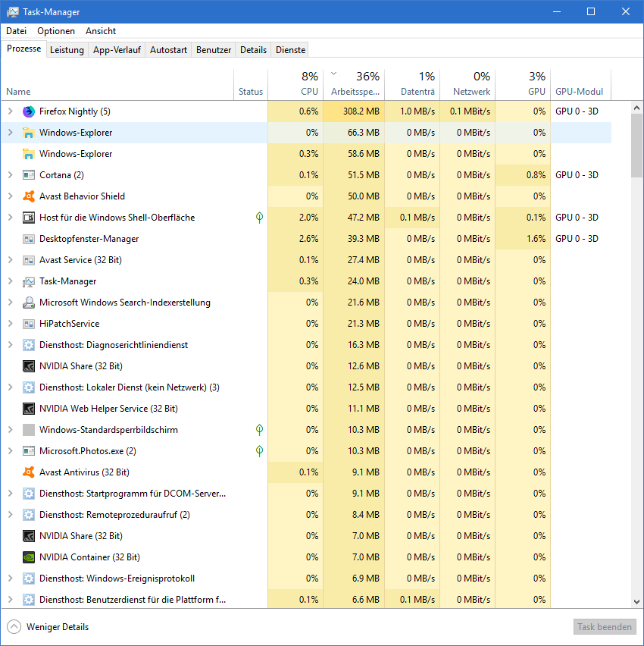The image size is (644, 646).
Task: Select the Windows-Explorer row with 58.6 MB
Action: pyautogui.click(x=306, y=154)
